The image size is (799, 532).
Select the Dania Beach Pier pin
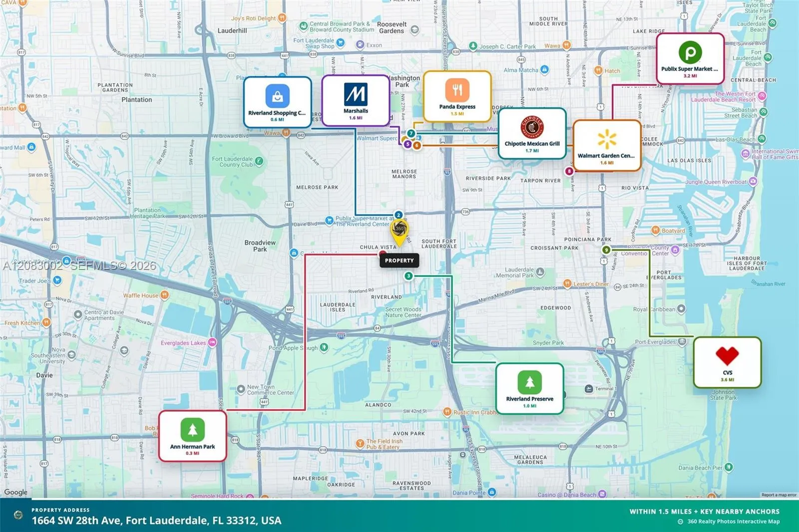pyautogui.click(x=729, y=467)
